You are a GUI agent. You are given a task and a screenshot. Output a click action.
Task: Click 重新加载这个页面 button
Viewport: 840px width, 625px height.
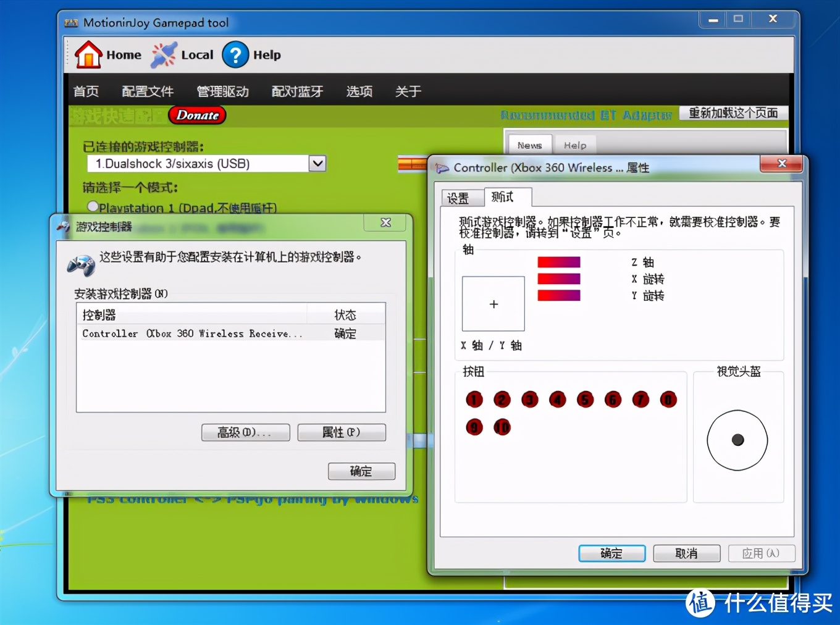733,113
